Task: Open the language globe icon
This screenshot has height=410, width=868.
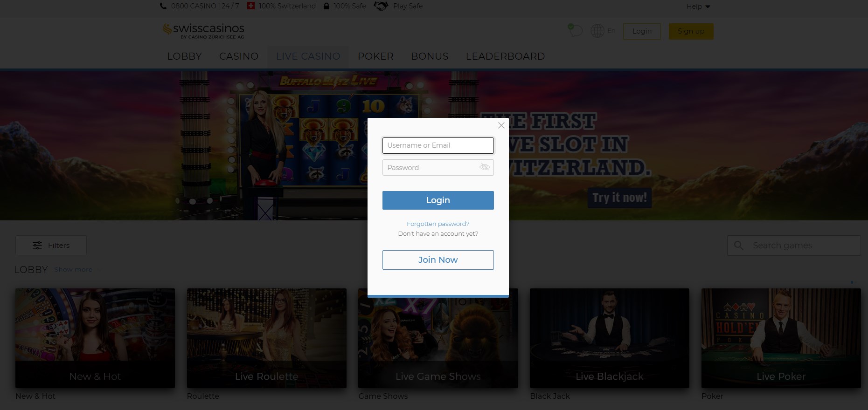Action: point(597,31)
